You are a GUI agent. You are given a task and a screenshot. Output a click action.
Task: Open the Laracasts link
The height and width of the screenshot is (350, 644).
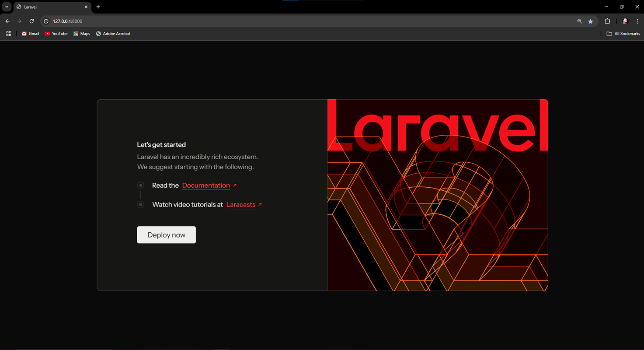240,205
